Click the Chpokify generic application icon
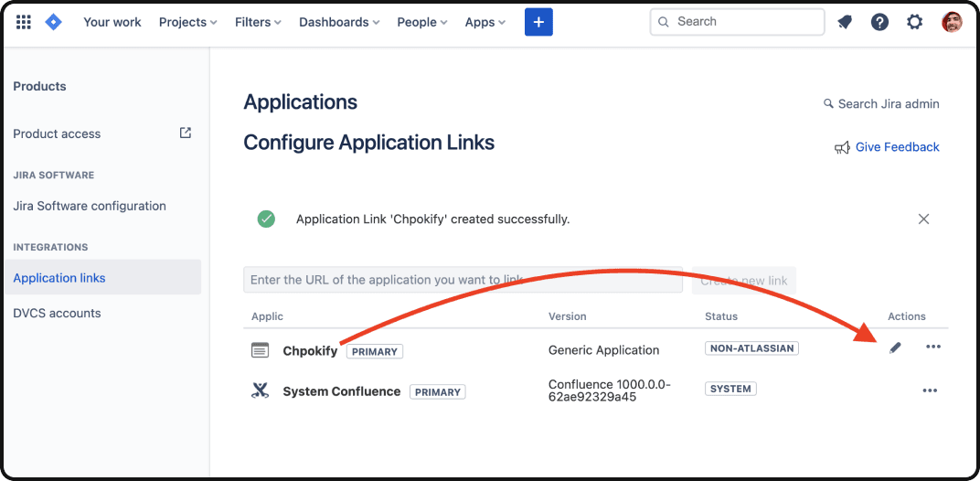This screenshot has height=481, width=980. (x=260, y=350)
